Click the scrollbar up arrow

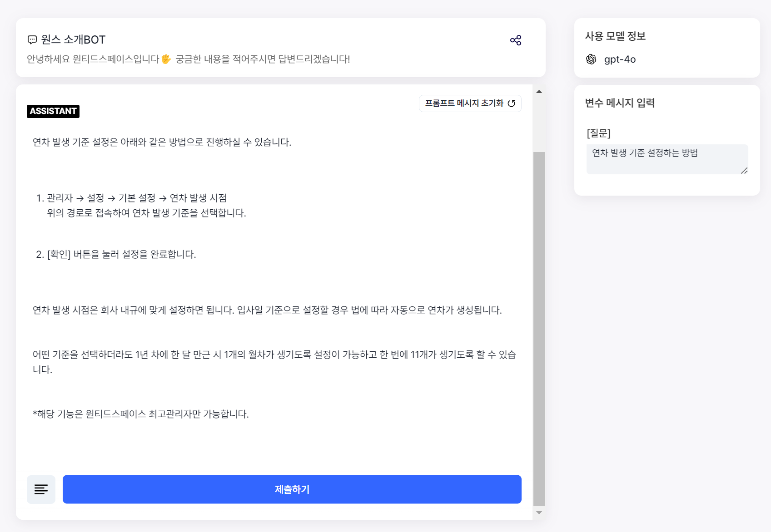[539, 92]
